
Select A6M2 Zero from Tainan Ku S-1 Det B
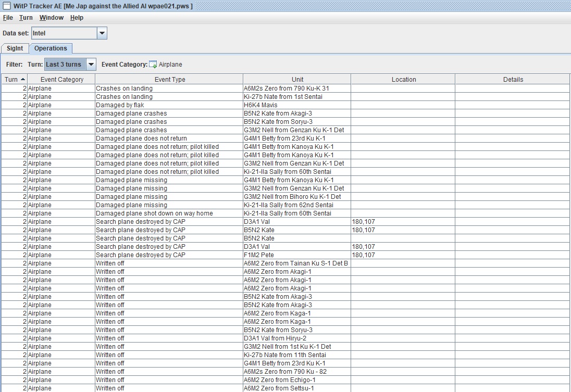[297, 263]
